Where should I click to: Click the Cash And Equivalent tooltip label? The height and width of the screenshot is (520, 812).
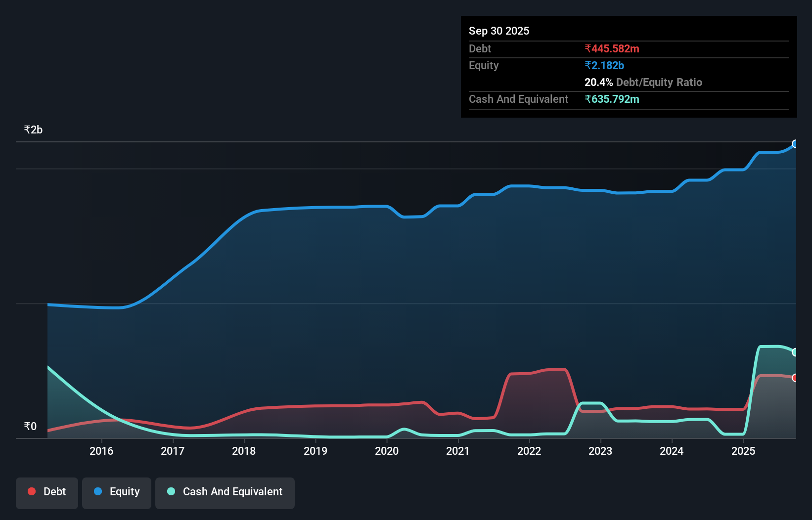518,99
